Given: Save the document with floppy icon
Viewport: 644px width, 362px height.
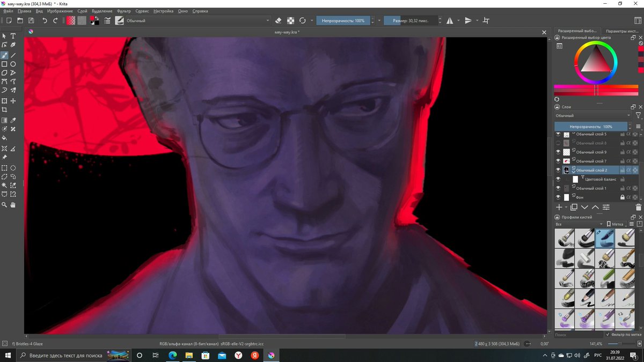Looking at the screenshot, I should (x=31, y=20).
